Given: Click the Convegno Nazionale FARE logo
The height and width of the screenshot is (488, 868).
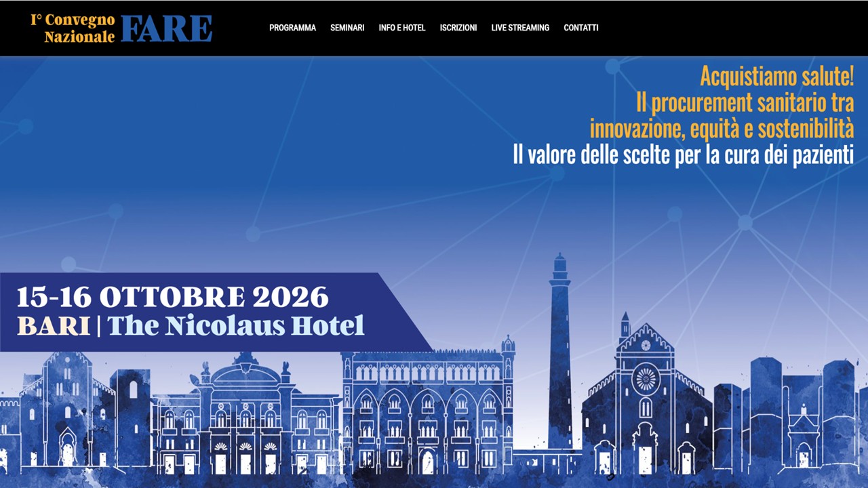Looking at the screenshot, I should [x=121, y=28].
